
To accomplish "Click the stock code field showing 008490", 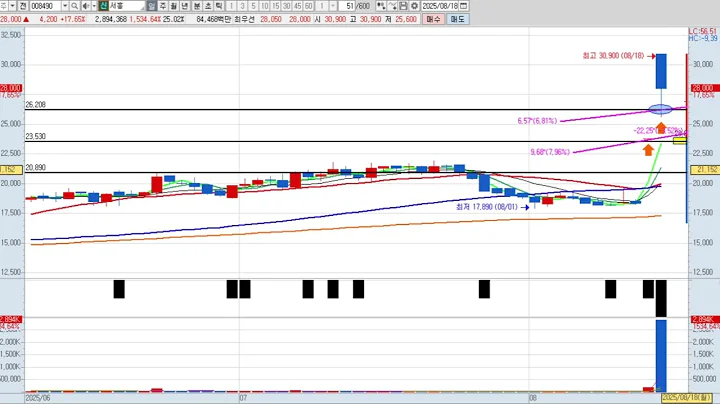I will coord(45,6).
